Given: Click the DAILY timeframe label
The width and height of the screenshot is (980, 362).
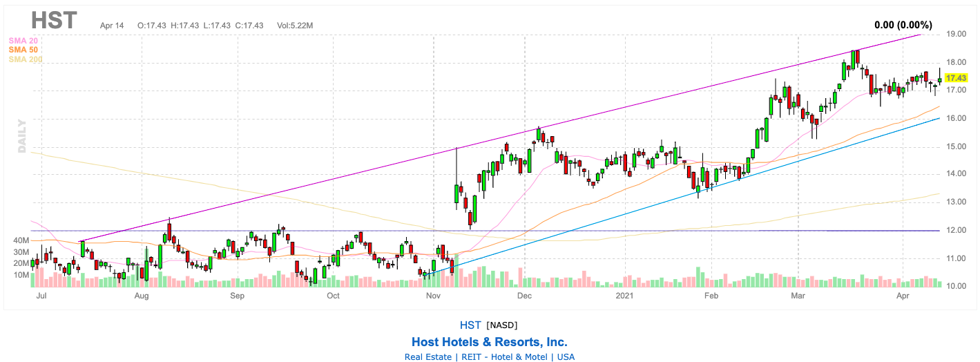Looking at the screenshot, I should tap(22, 136).
